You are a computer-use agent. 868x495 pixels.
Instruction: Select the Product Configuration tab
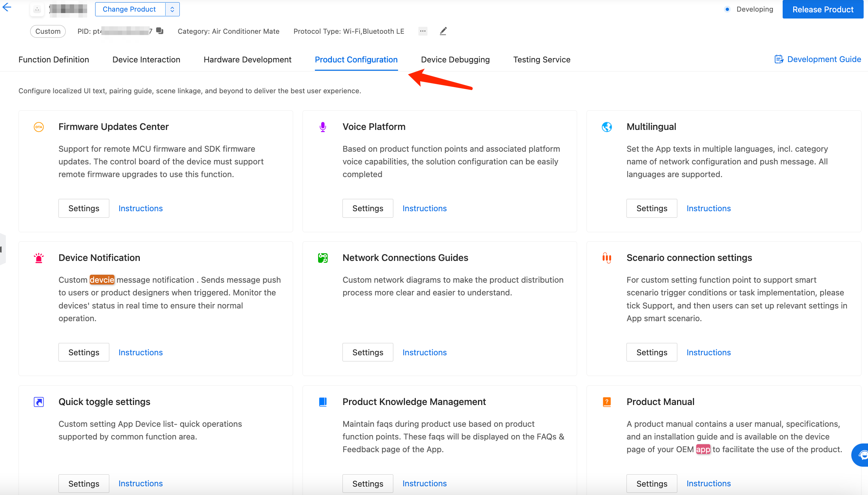(x=356, y=60)
